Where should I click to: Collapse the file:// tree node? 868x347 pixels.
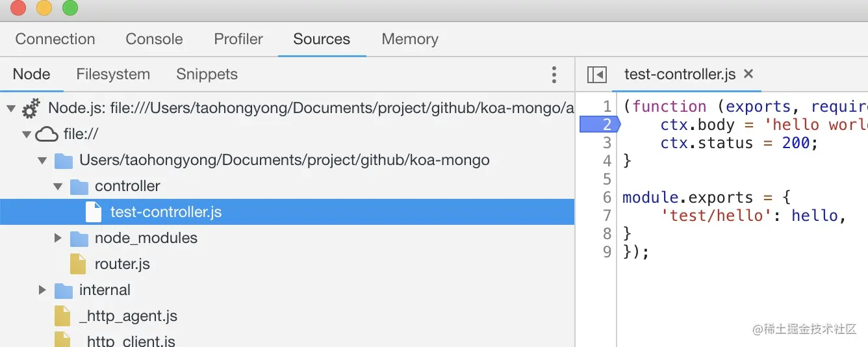point(27,135)
